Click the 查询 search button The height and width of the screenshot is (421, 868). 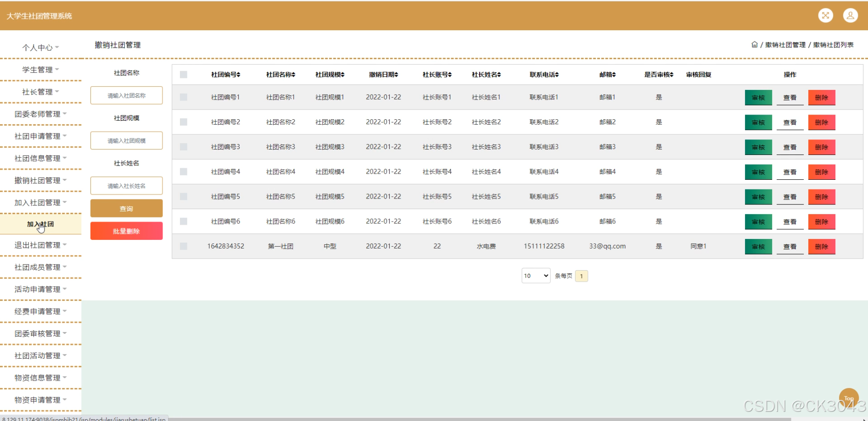(126, 208)
